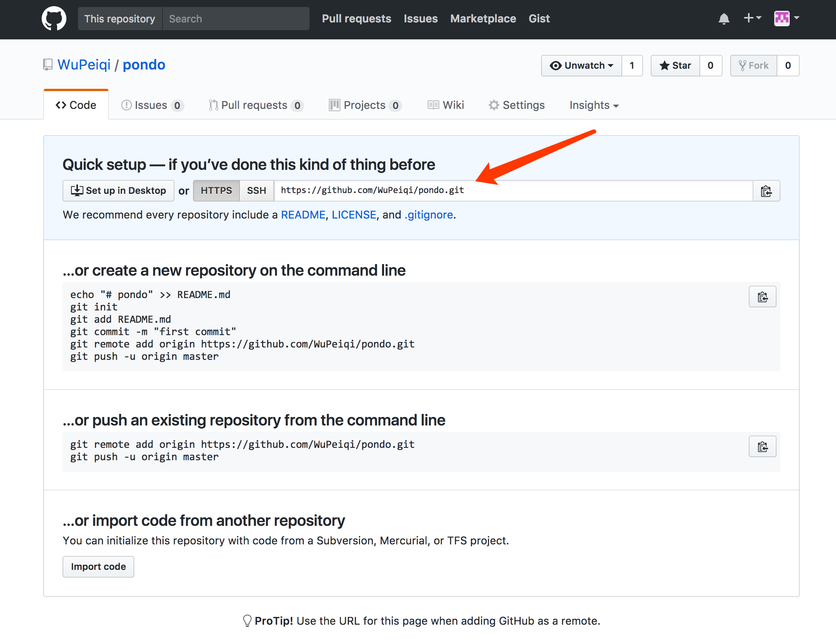The width and height of the screenshot is (836, 644).
Task: Switch to the Settings tab
Action: click(x=517, y=105)
